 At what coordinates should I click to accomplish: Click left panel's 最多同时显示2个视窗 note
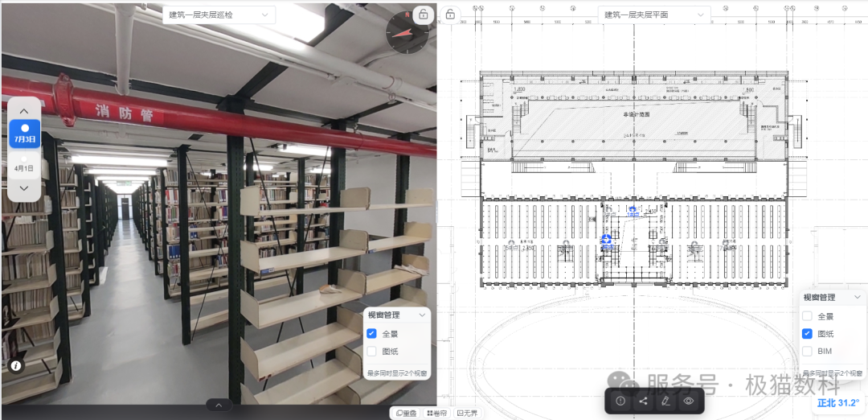[397, 373]
